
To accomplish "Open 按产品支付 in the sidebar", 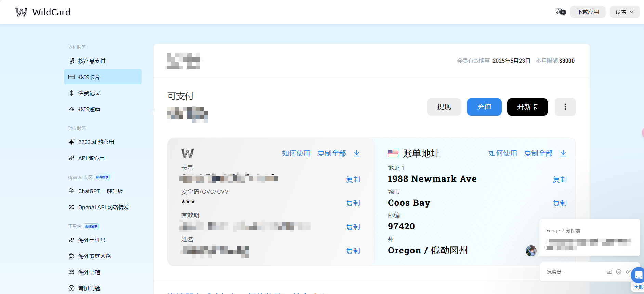I will pyautogui.click(x=103, y=61).
